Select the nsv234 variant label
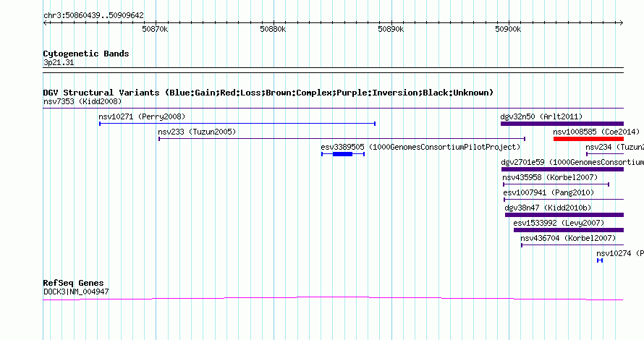This screenshot has width=644, height=340. click(x=614, y=147)
